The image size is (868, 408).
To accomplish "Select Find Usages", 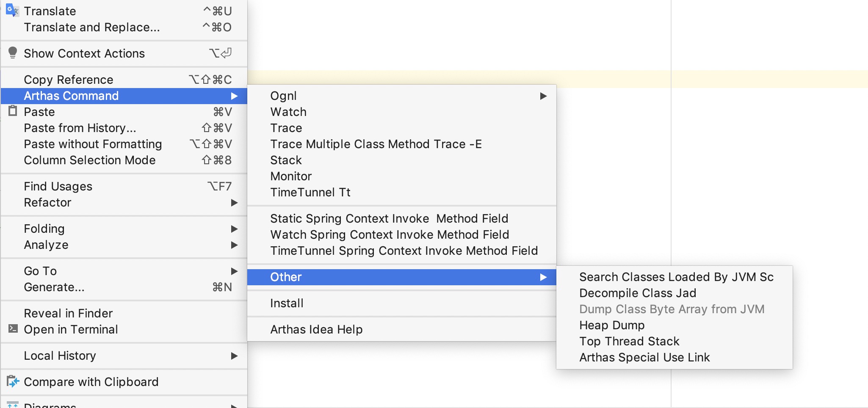I will (x=124, y=186).
